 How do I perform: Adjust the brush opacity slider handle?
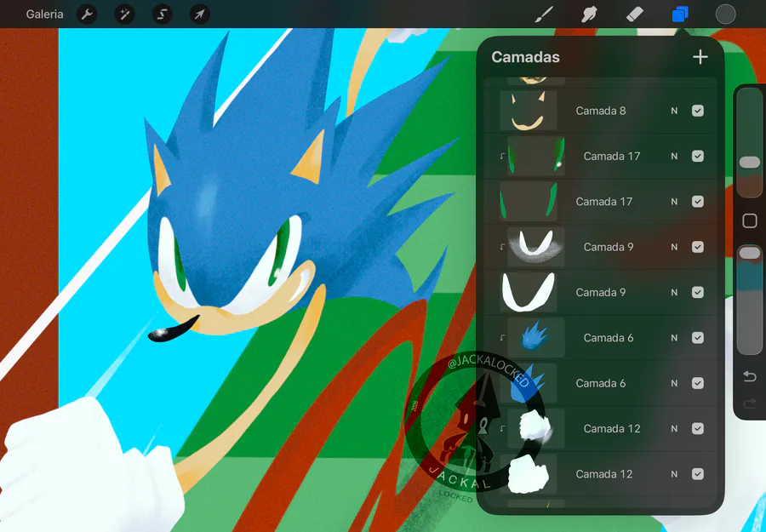tap(749, 253)
